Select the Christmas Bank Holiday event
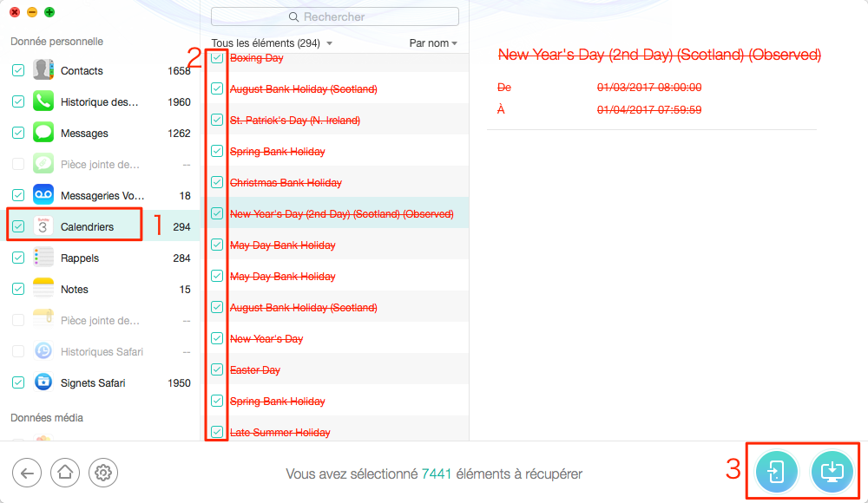This screenshot has width=868, height=503. [x=286, y=183]
